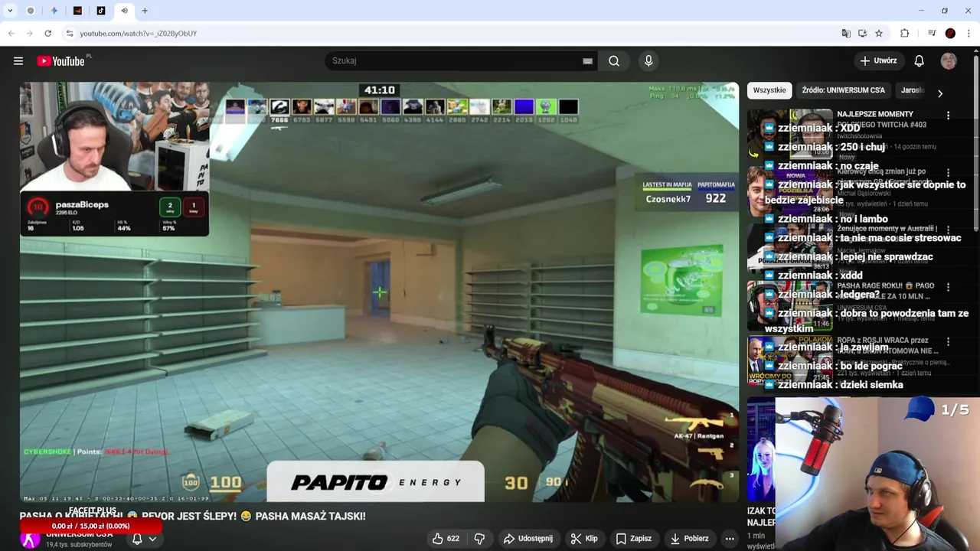Image resolution: width=980 pixels, height=551 pixels.
Task: Open the PASHA RAGE ROKU video thumbnail
Action: 789,306
